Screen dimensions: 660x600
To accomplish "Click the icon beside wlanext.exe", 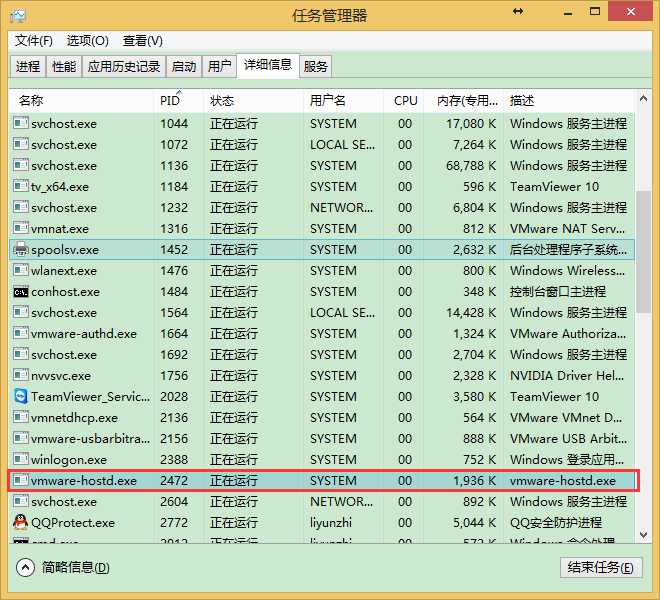I will coord(21,270).
